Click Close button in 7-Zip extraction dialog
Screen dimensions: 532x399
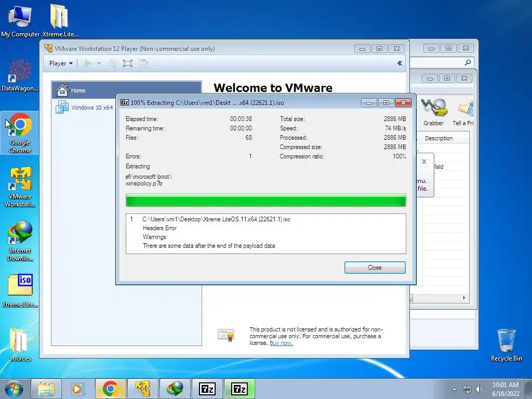pyautogui.click(x=375, y=268)
